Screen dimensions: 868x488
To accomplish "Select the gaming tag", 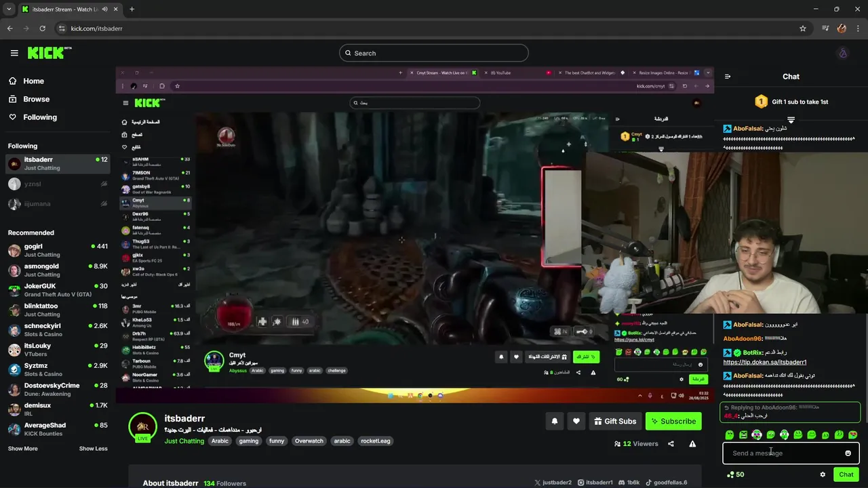I will (x=248, y=441).
